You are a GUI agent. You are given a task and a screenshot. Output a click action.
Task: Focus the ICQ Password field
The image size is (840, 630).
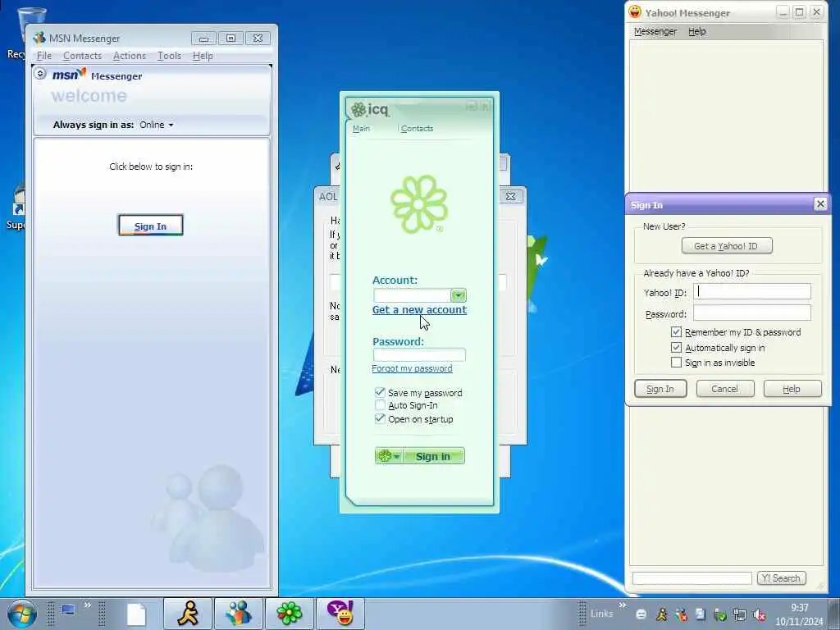coord(419,354)
